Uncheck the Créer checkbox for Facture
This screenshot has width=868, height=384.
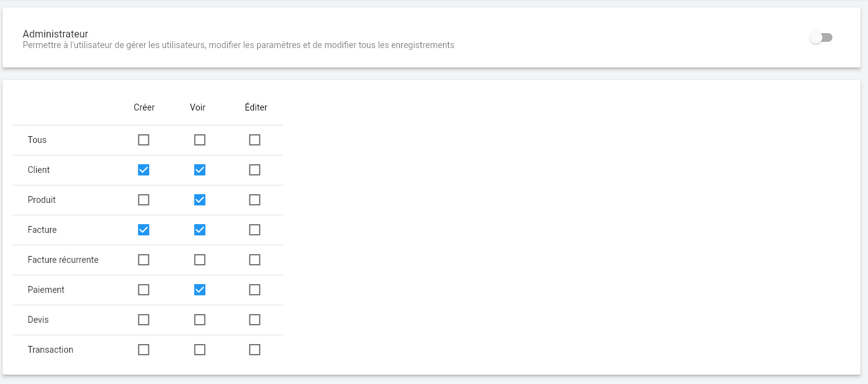point(144,230)
